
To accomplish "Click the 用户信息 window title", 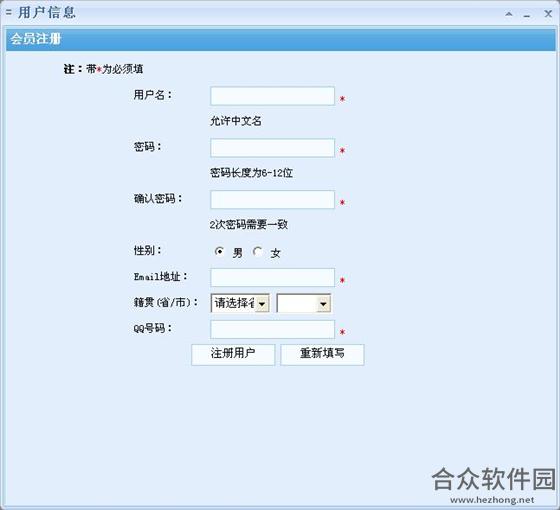I will (x=47, y=13).
